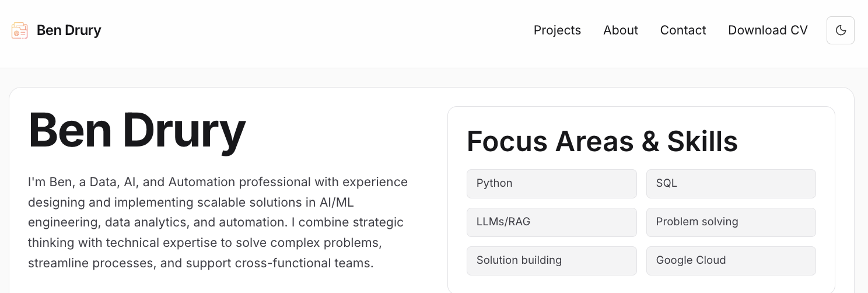The image size is (868, 293).
Task: Click the bio line starting "streamline processes"
Action: pos(200,263)
